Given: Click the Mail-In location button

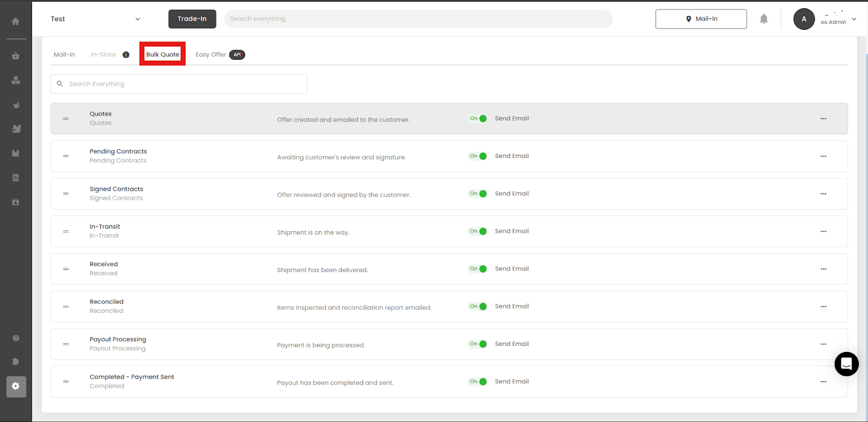Looking at the screenshot, I should tap(701, 19).
